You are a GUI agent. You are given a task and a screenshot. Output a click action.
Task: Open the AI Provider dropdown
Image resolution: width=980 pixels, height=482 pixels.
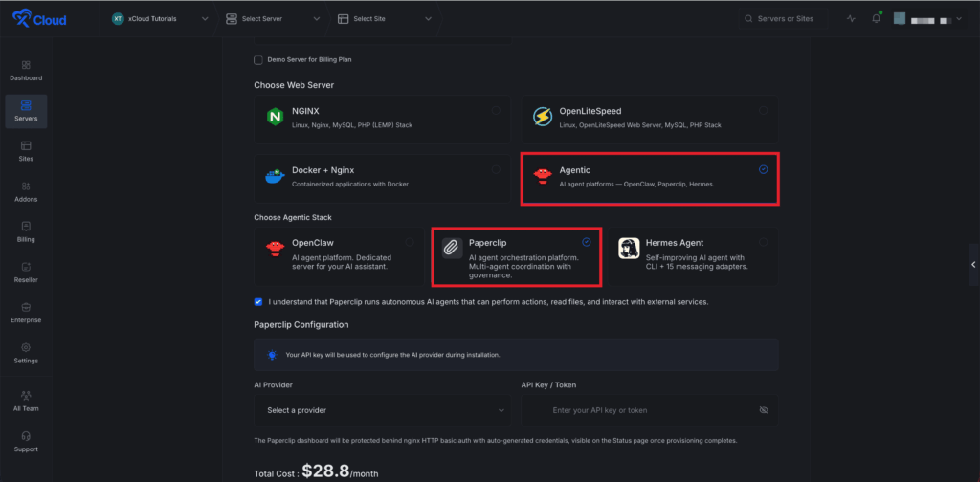[383, 410]
